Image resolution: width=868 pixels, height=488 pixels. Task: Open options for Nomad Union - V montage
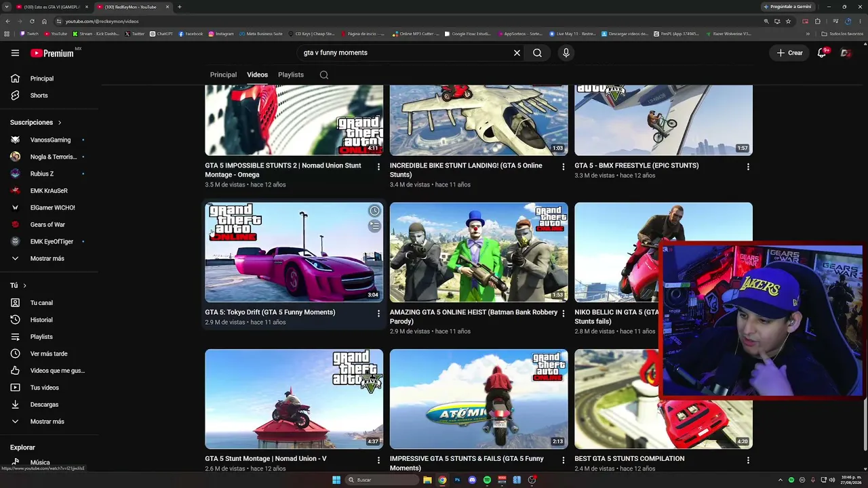378,460
